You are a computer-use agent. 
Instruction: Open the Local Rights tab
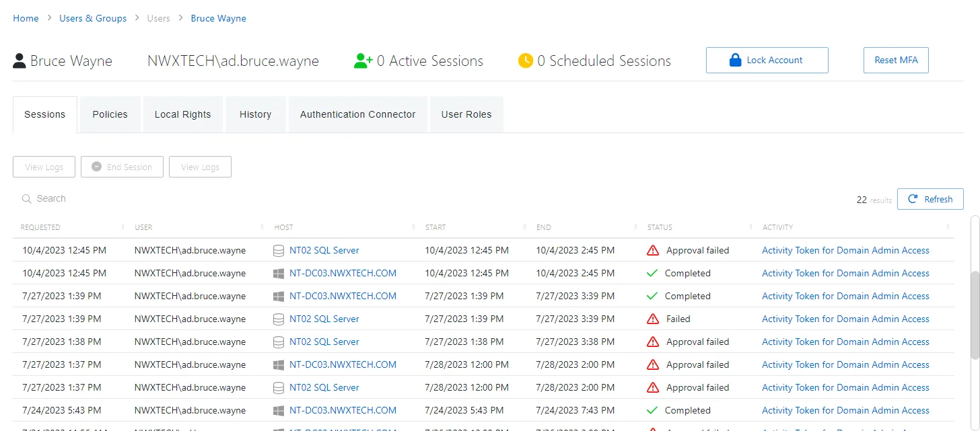(182, 114)
